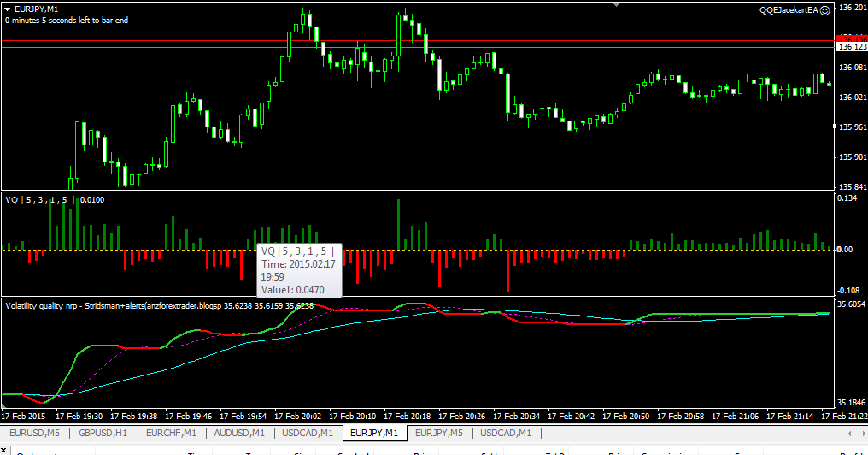The width and height of the screenshot is (868, 455).
Task: Click the 135.961 price axis value
Action: coord(853,127)
